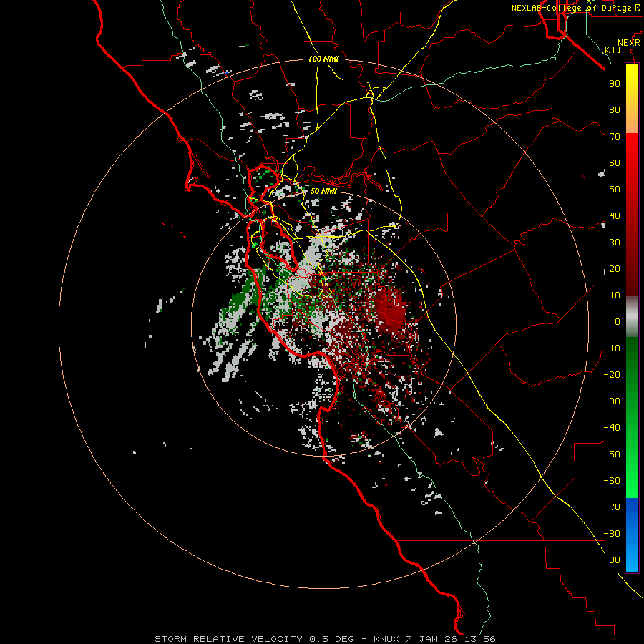The height and width of the screenshot is (644, 644).
Task: Select the -40 scale value
Action: (612, 428)
